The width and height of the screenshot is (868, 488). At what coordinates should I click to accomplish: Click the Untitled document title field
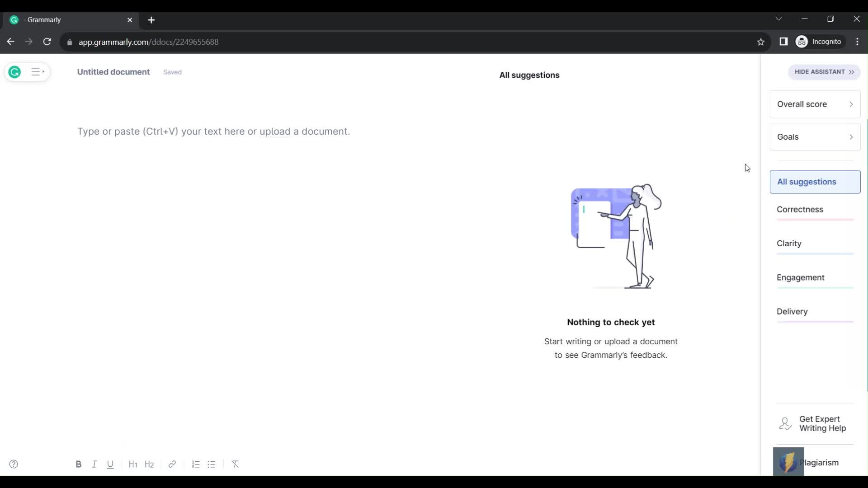[x=113, y=72]
